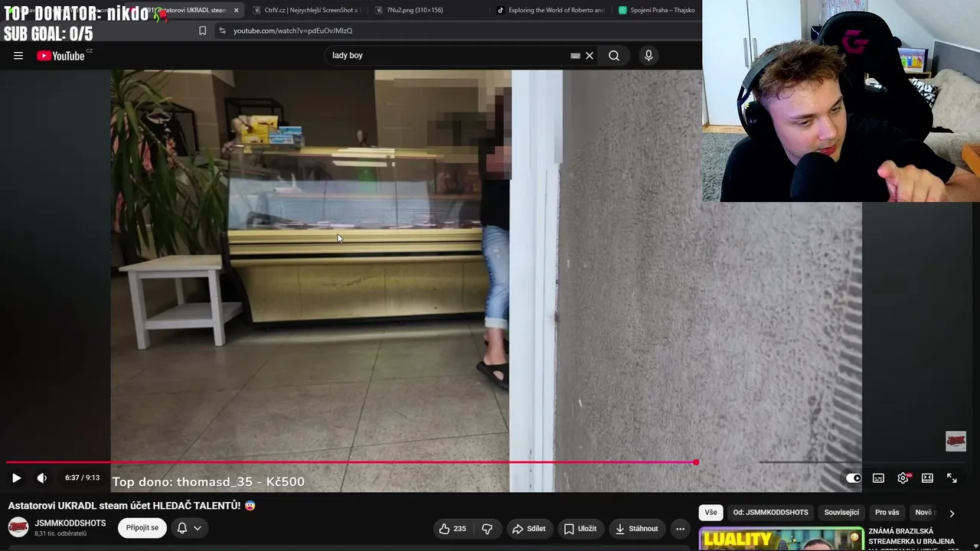The height and width of the screenshot is (551, 980).
Task: Open the JSMMKODDSHOTS channel name link
Action: coord(70,523)
